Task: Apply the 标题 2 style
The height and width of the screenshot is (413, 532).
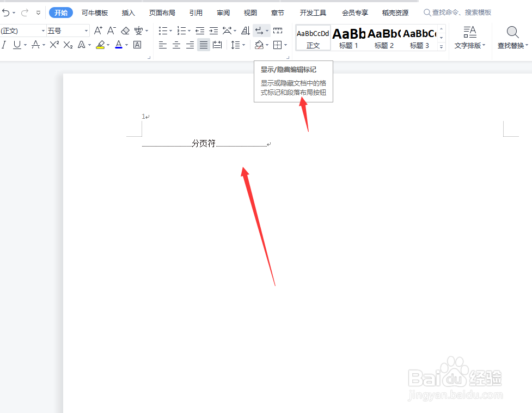Action: (384, 38)
